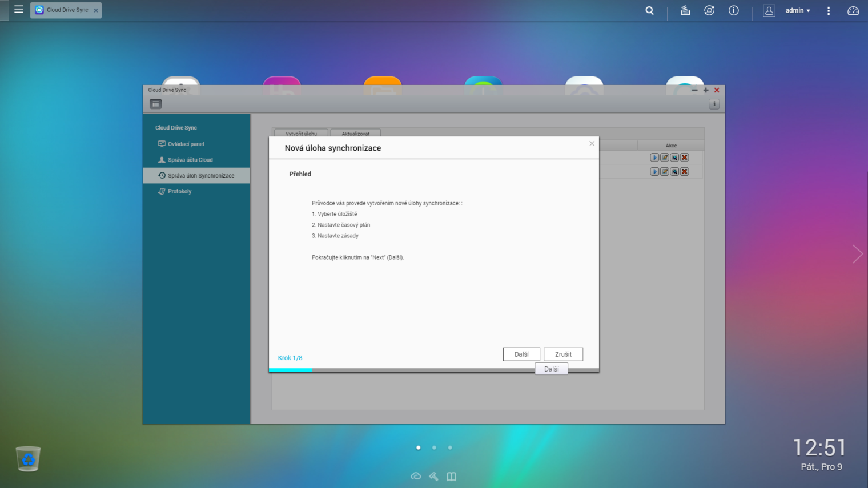Edit the first sync job with the pencil icon
The image size is (868, 488).
point(665,158)
